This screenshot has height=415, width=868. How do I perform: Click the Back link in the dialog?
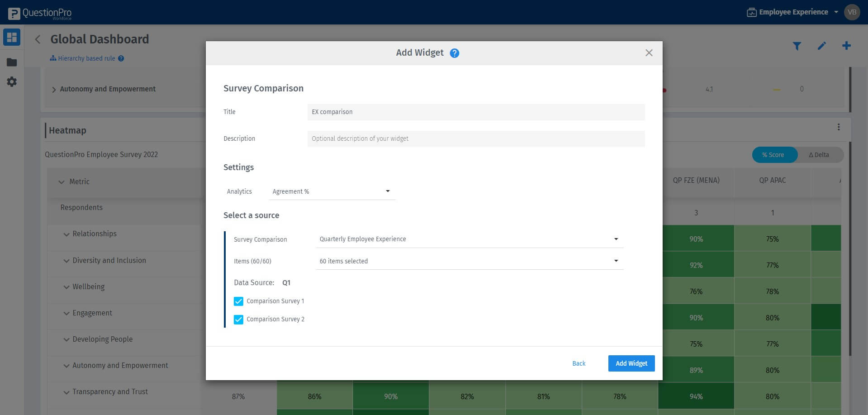[579, 363]
